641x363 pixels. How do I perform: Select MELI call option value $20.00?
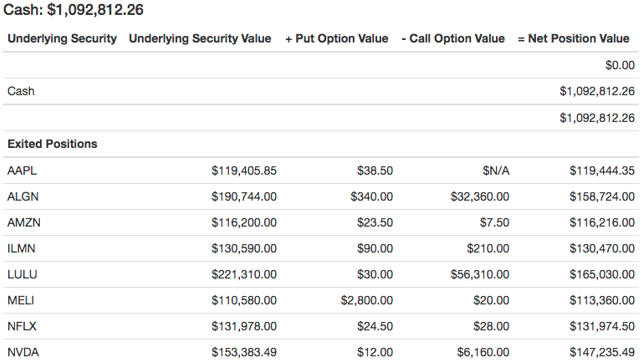[x=491, y=300]
